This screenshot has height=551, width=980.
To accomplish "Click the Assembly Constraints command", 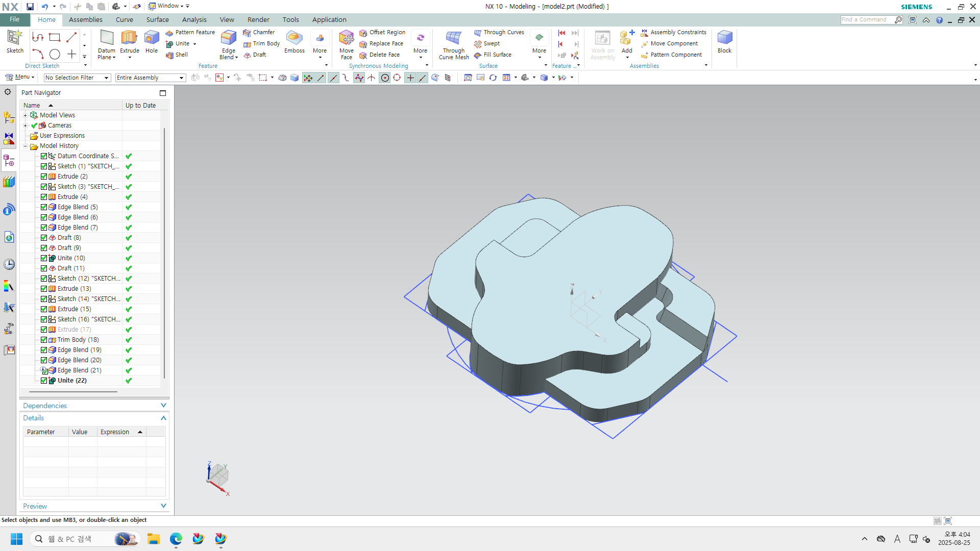I will [x=678, y=32].
